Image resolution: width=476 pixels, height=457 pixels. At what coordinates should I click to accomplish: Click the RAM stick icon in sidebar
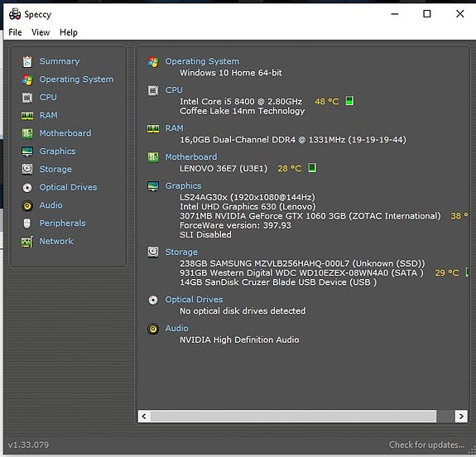(27, 116)
